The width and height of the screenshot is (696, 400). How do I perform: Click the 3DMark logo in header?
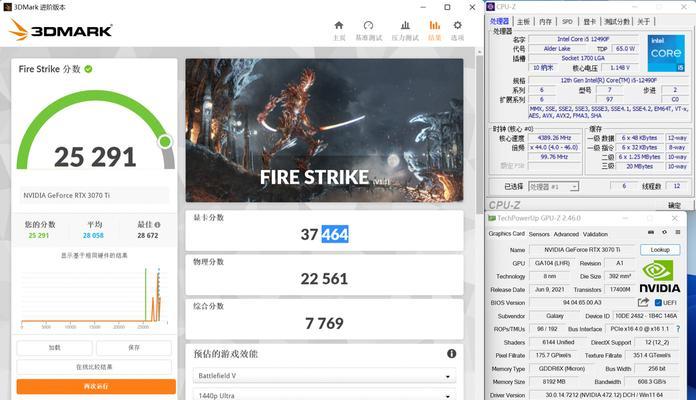click(61, 30)
